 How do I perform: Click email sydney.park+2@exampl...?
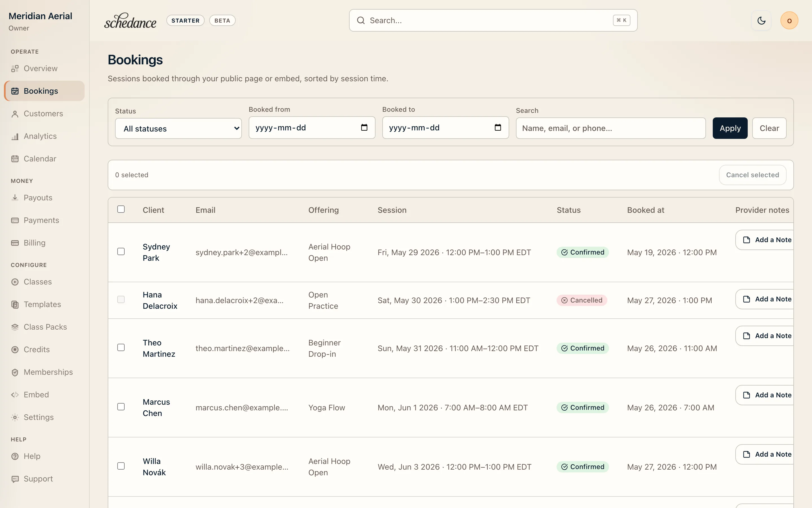(x=241, y=252)
